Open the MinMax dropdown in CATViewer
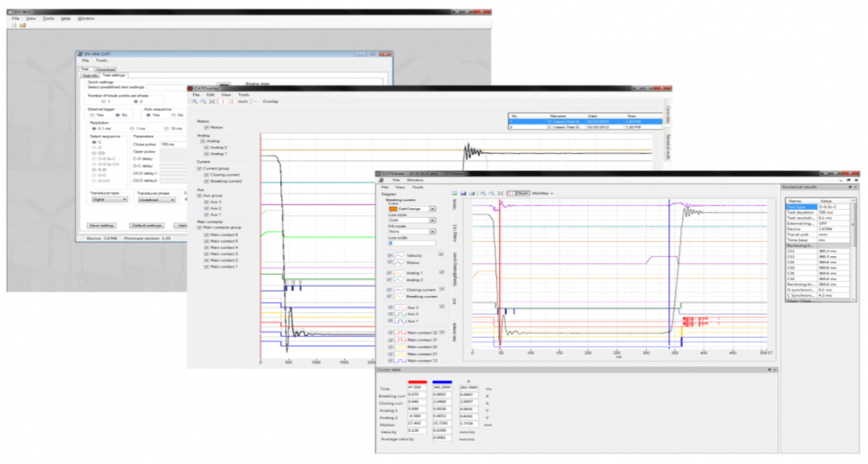Viewport: 868px width, 464px height. (542, 193)
